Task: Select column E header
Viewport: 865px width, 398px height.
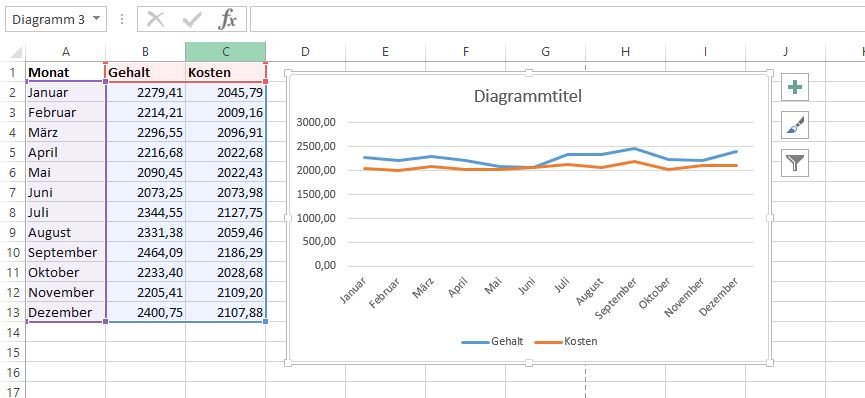Action: tap(385, 52)
